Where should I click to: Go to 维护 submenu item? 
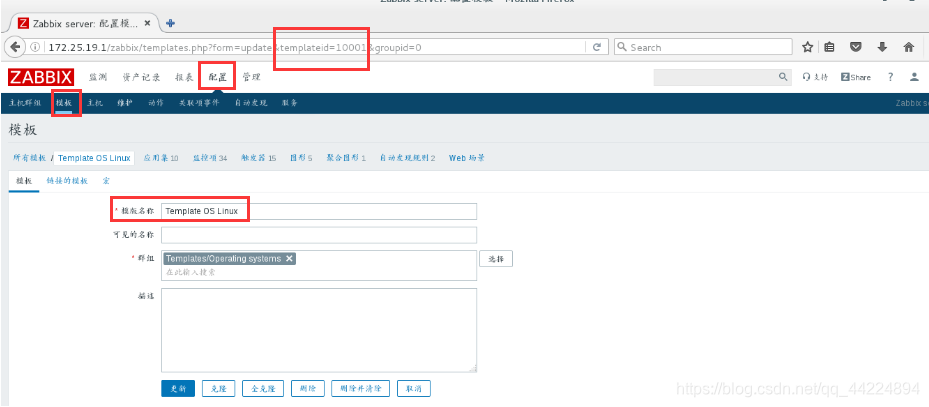pyautogui.click(x=125, y=102)
